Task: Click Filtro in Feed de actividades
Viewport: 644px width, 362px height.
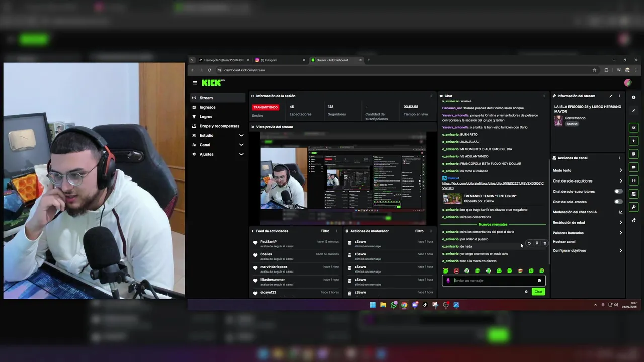Action: 325,231
